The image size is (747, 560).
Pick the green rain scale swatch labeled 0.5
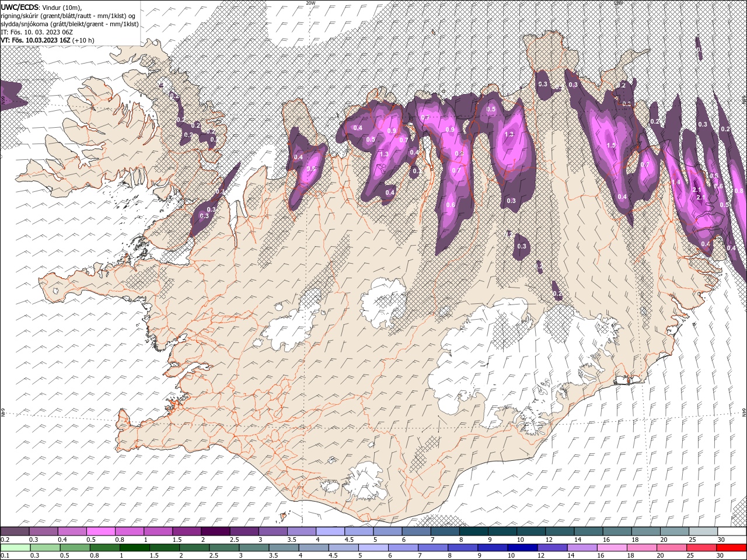[x=75, y=548]
